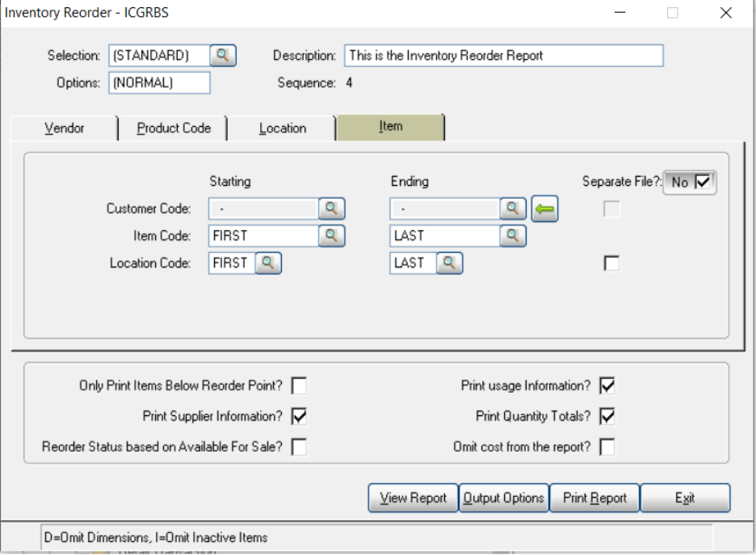Enable Omit cost from the report
This screenshot has height=555, width=756.
(607, 447)
